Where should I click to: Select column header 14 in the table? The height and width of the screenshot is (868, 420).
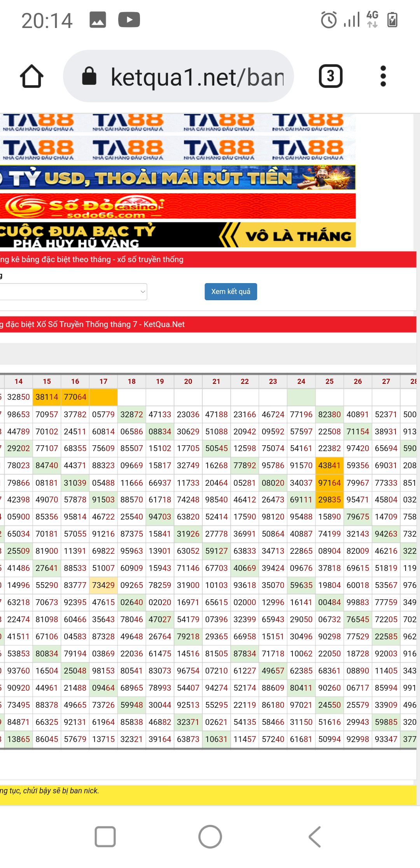tap(18, 381)
